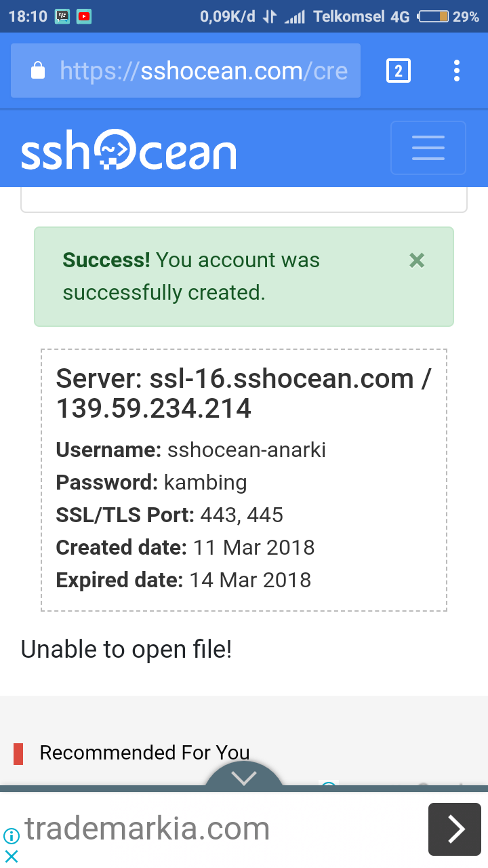Tap the battery indicator icon
This screenshot has height=868, width=488.
pos(433,16)
